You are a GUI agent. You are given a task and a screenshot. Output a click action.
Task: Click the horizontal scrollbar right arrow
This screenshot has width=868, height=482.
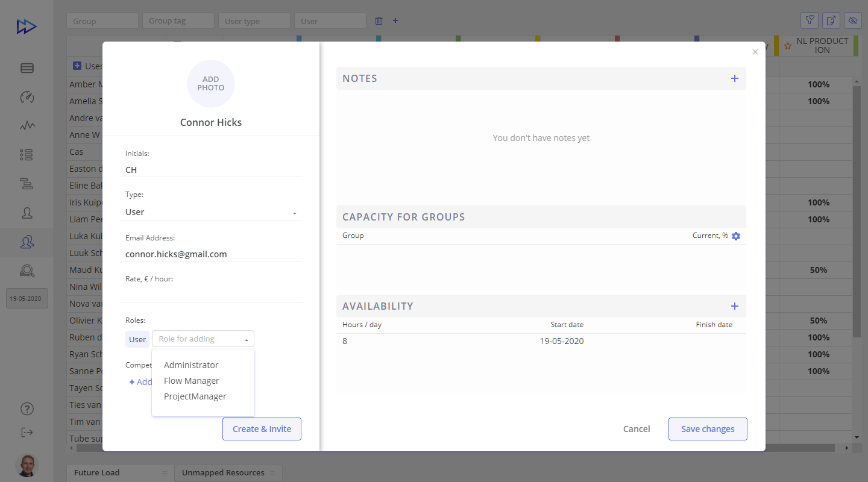point(846,448)
